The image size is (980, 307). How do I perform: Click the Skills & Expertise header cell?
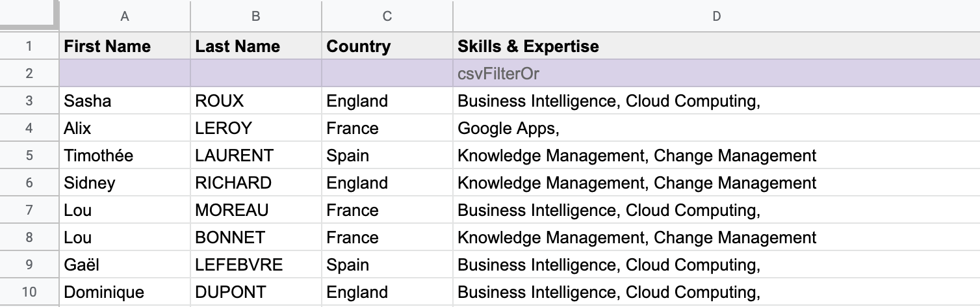click(x=716, y=46)
